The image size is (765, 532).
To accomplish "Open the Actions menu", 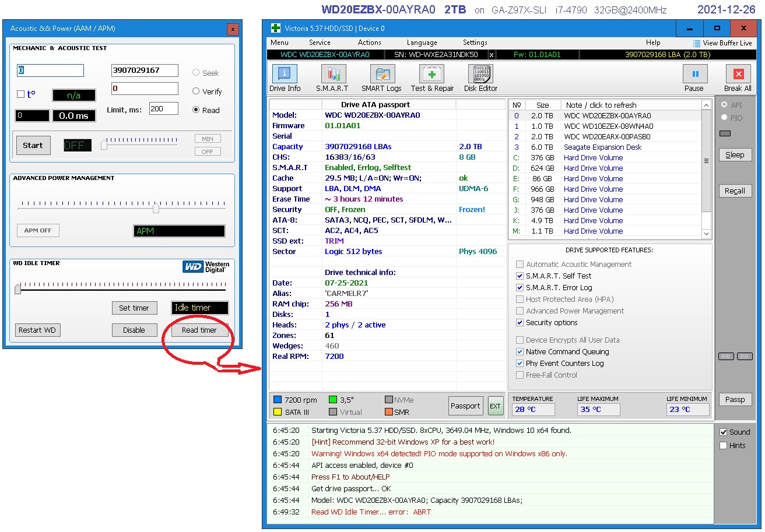I will coord(370,43).
